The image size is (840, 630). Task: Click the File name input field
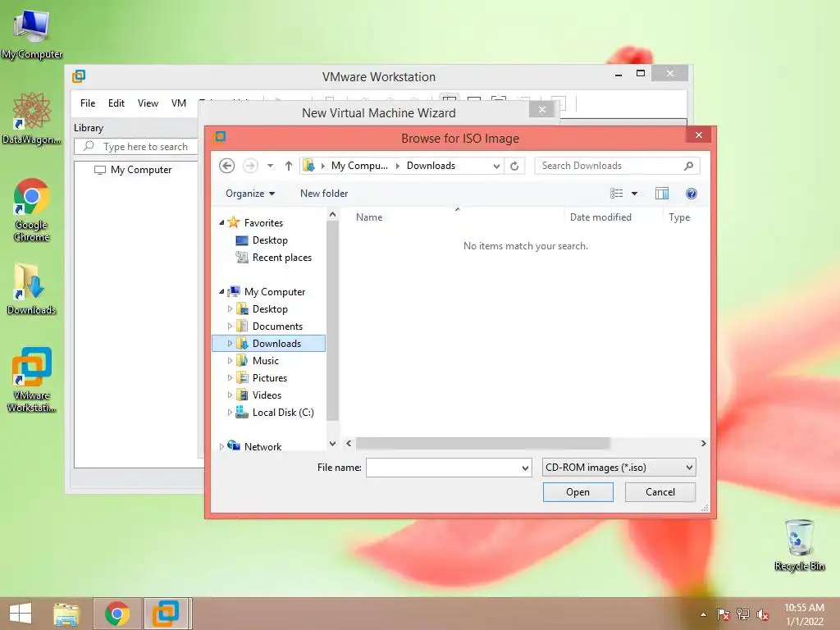pyautogui.click(x=443, y=468)
